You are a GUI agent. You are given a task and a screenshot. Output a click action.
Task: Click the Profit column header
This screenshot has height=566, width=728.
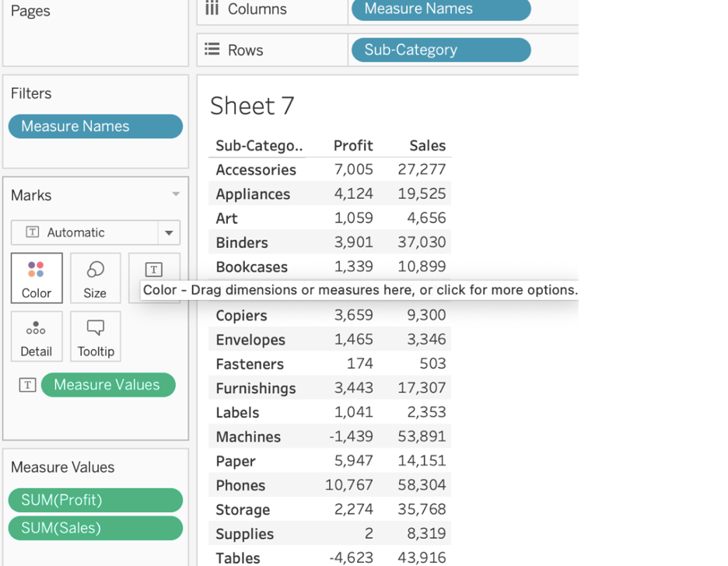point(353,145)
